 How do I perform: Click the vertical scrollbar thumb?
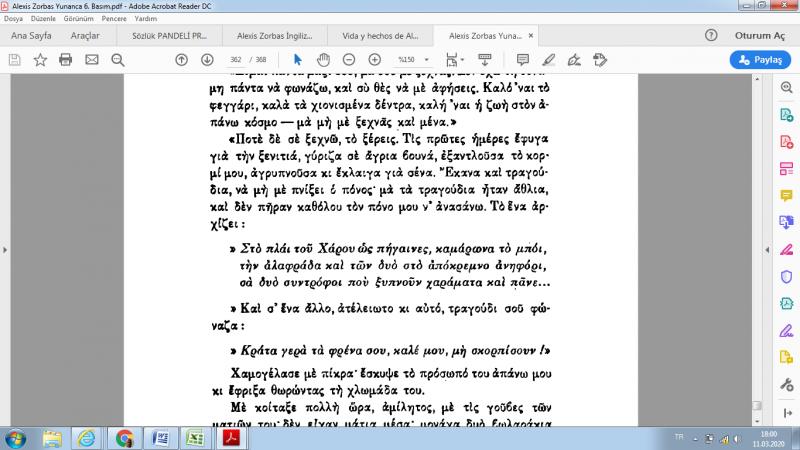(x=757, y=406)
